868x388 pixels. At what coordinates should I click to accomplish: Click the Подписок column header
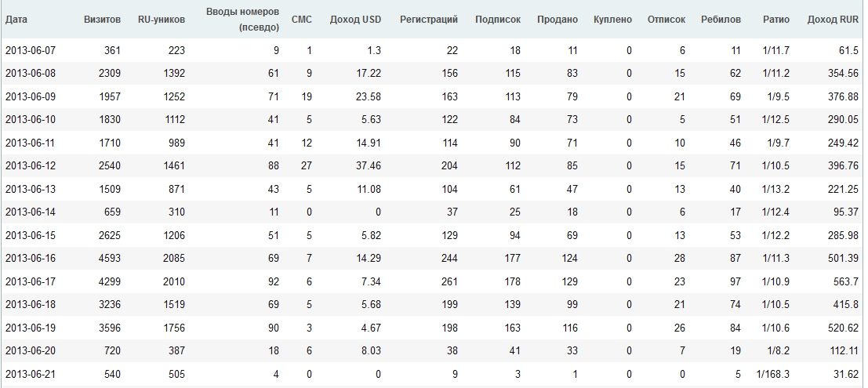coord(498,19)
